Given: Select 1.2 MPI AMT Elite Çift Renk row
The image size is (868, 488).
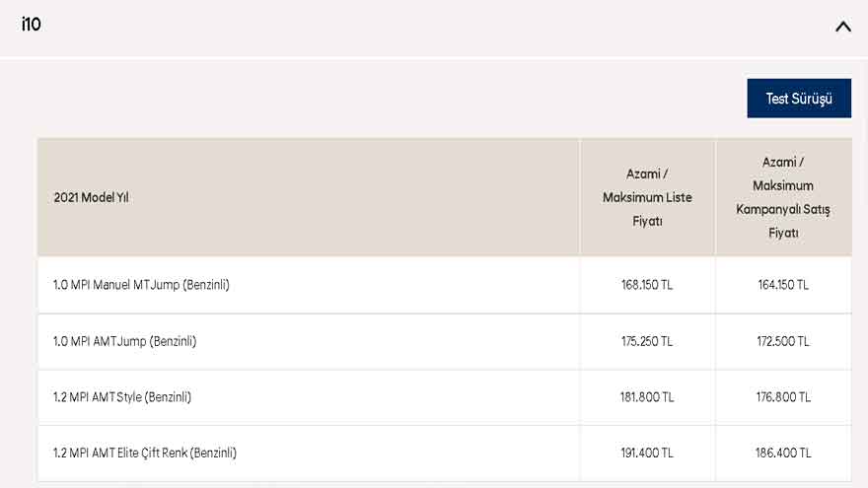Looking at the screenshot, I should (145, 453).
